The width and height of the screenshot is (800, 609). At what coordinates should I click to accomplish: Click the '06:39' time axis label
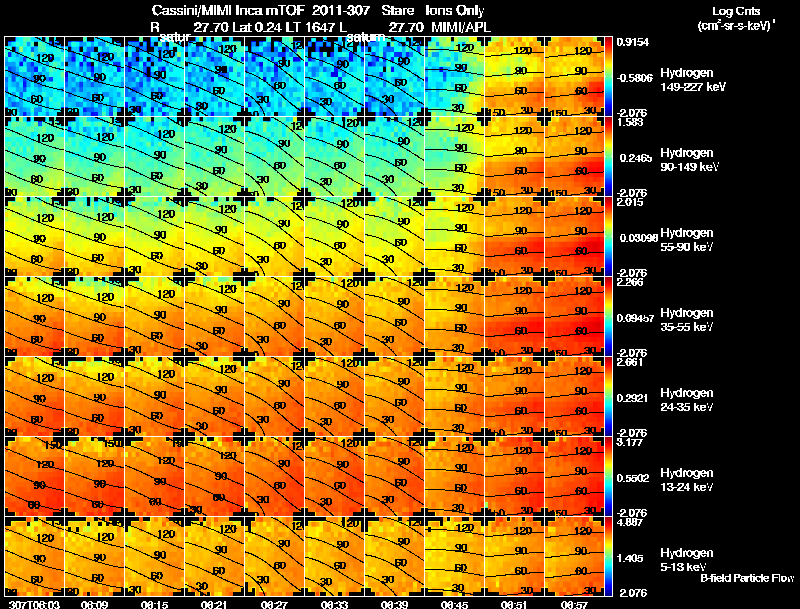click(394, 604)
